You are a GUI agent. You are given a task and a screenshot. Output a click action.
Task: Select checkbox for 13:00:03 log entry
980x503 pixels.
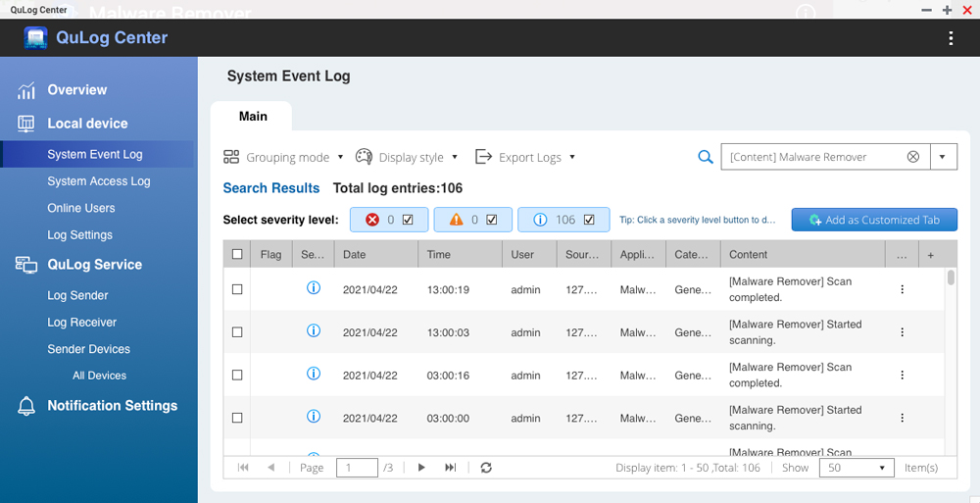237,332
